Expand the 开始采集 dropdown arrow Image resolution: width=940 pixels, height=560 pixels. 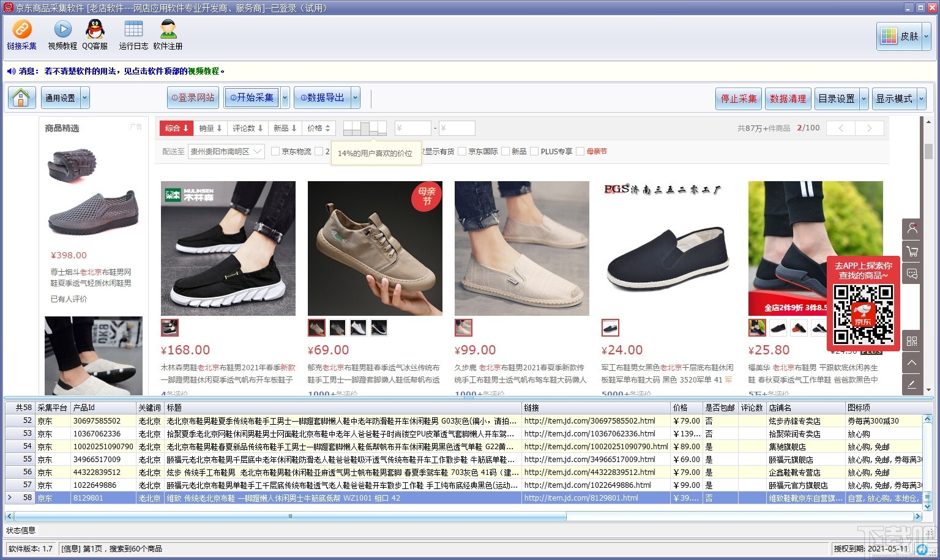click(x=285, y=98)
